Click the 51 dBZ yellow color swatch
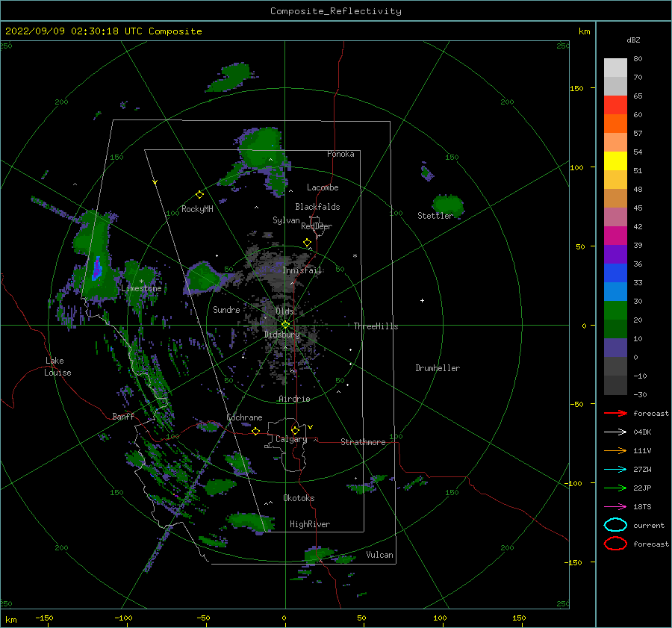 coord(615,161)
